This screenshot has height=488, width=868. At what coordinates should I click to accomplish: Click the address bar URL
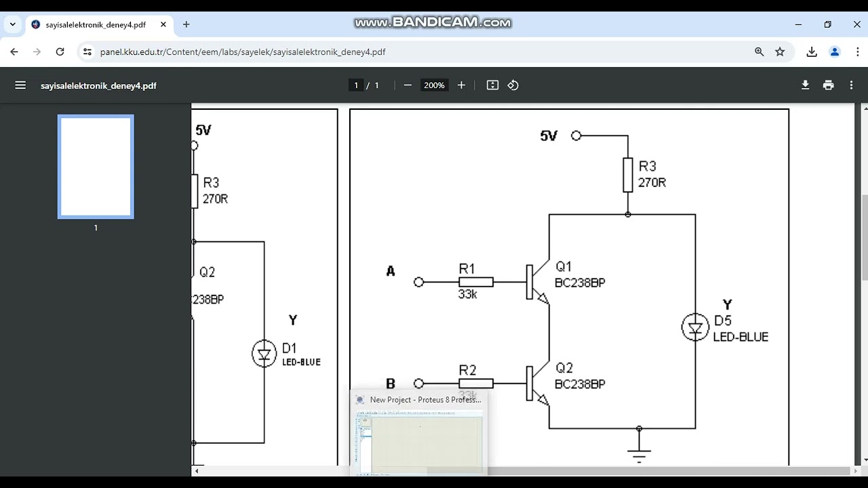point(243,52)
